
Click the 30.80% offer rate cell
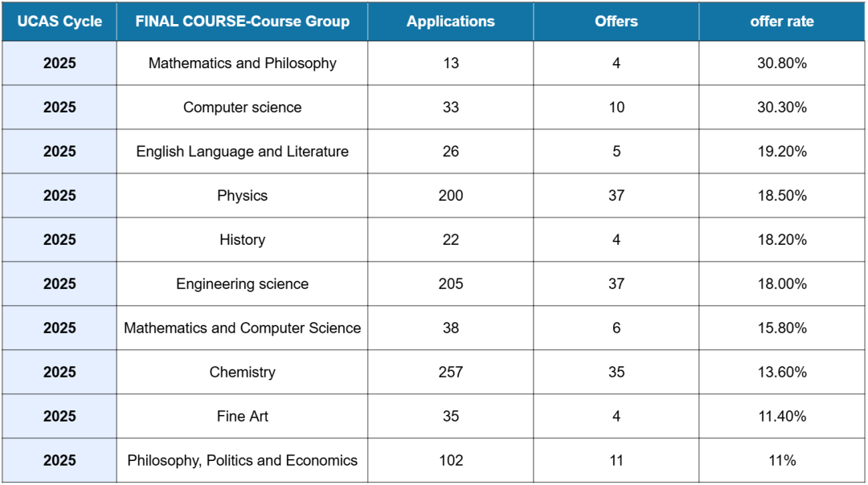tap(781, 63)
